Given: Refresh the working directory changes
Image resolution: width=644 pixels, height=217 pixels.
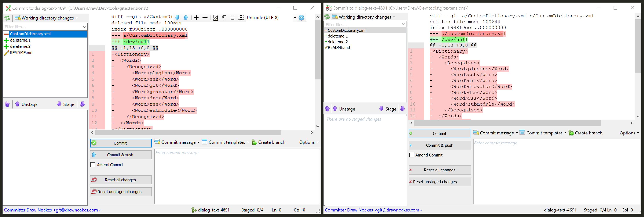Looking at the screenshot, I should 7,18.
